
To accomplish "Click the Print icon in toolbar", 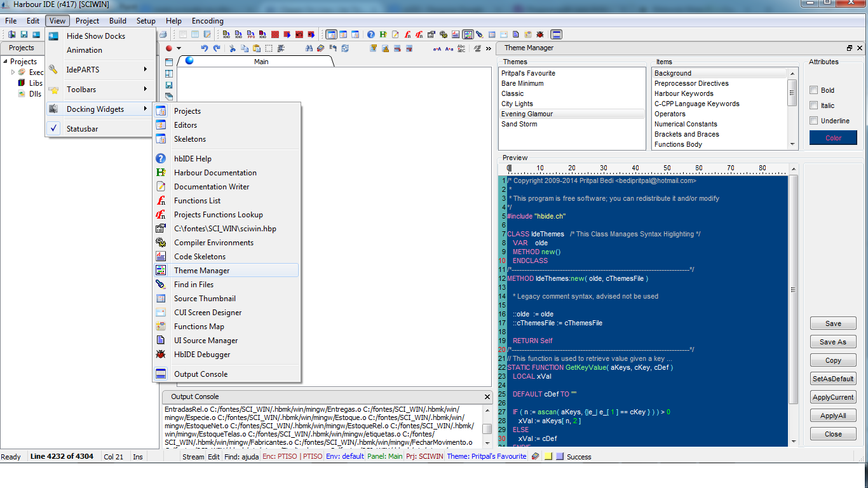I will (x=163, y=34).
